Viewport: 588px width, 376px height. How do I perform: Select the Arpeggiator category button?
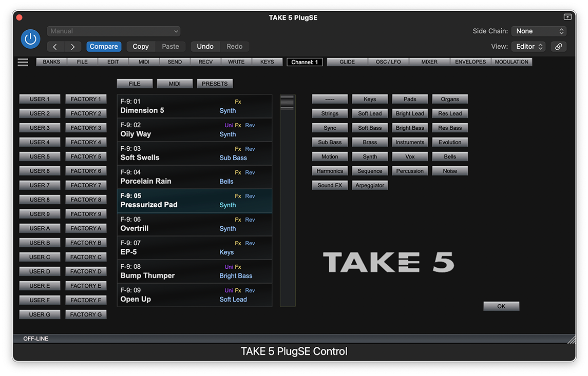point(370,185)
